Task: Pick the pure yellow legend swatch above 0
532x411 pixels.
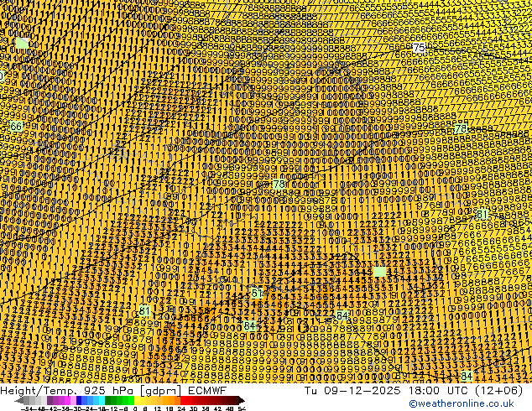Action: pyautogui.click(x=137, y=401)
